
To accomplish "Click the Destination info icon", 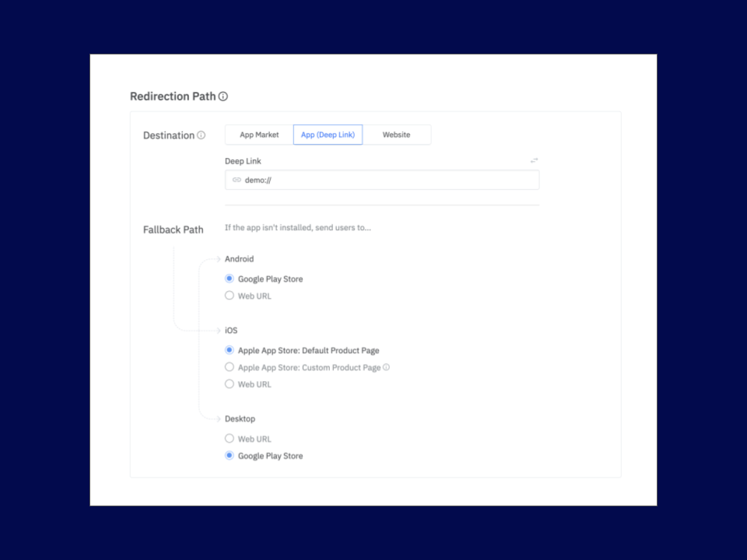I will point(202,135).
